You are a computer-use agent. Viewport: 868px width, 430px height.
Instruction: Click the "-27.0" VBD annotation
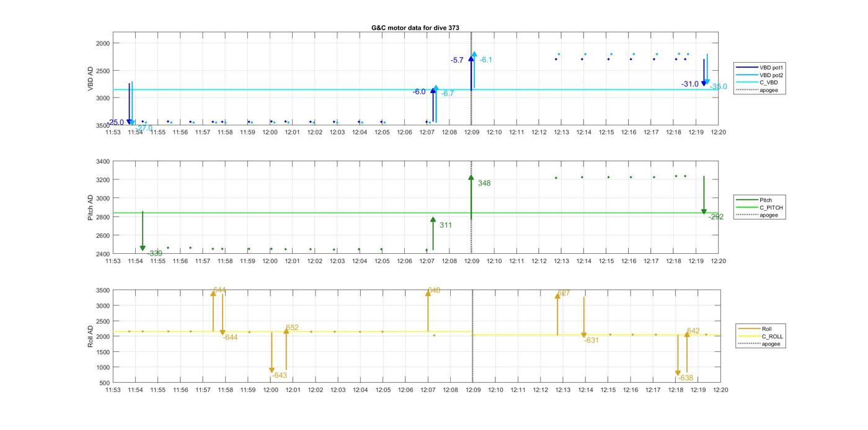point(144,128)
